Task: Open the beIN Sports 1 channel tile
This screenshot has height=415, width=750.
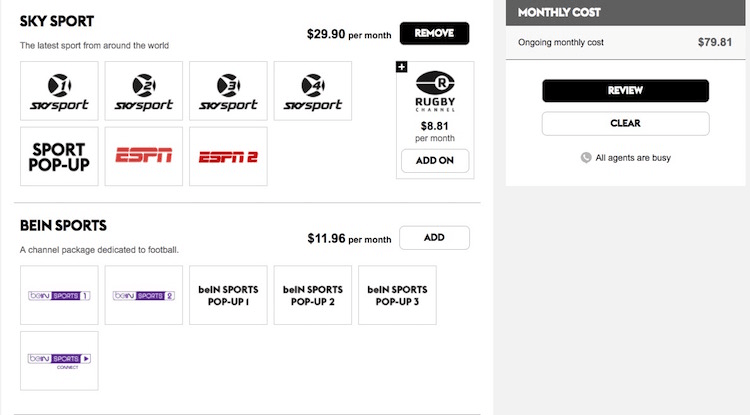Action: point(59,295)
